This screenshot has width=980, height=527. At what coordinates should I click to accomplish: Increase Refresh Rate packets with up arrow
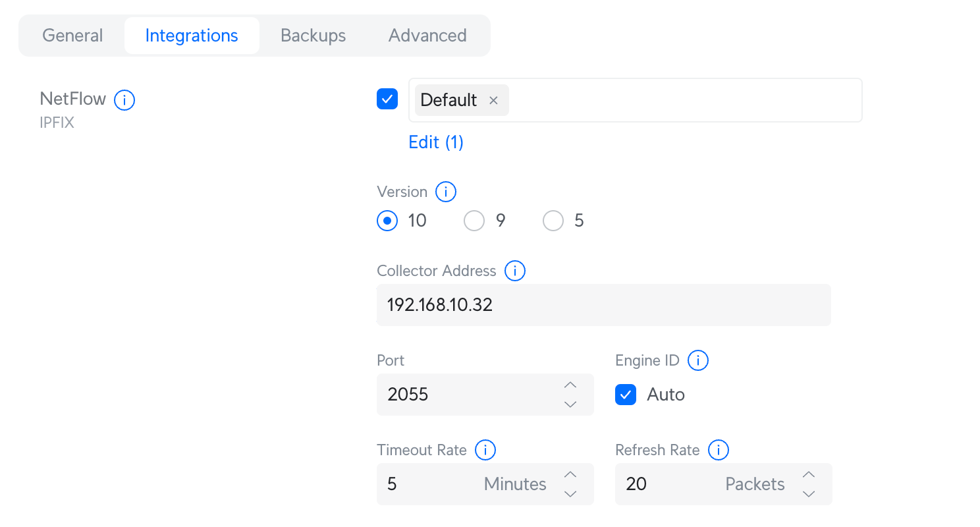809,475
